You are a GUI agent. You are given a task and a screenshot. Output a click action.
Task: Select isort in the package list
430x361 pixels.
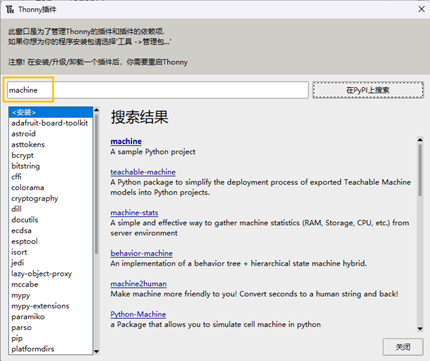(51, 252)
